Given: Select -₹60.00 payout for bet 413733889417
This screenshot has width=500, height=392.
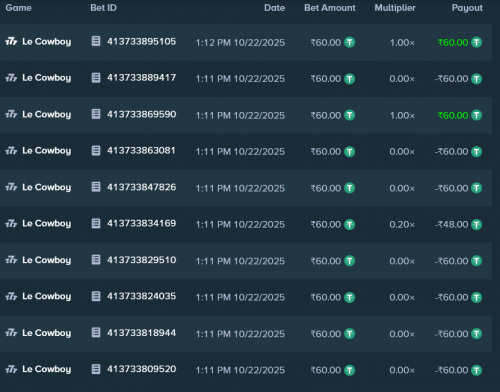Looking at the screenshot, I should 451,79.
